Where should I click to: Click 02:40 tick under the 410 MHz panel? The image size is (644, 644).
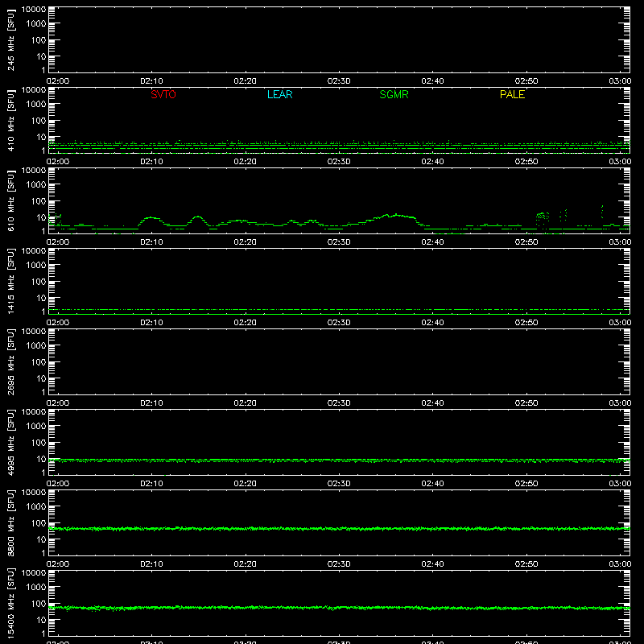[x=432, y=162]
